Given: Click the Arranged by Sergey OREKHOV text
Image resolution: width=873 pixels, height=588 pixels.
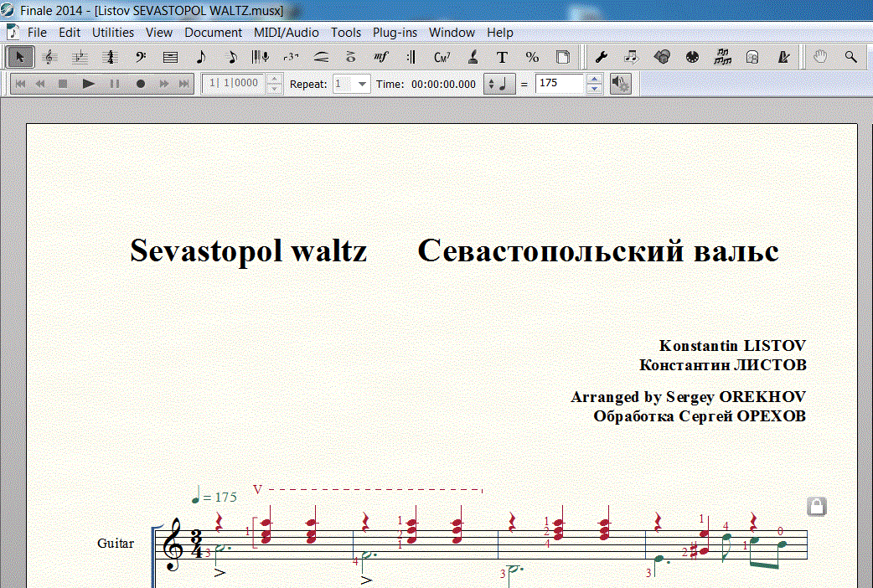Looking at the screenshot, I should [x=688, y=397].
